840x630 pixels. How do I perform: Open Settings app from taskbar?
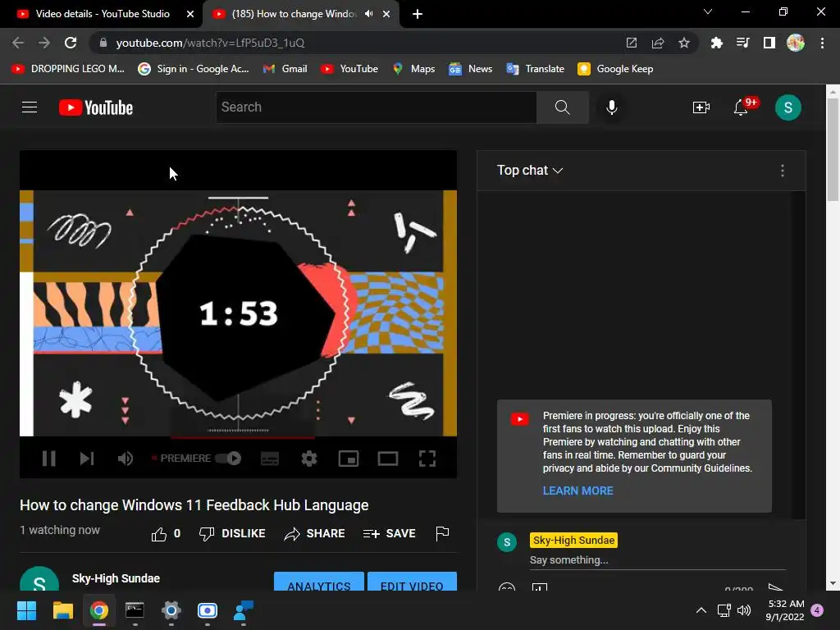click(171, 610)
